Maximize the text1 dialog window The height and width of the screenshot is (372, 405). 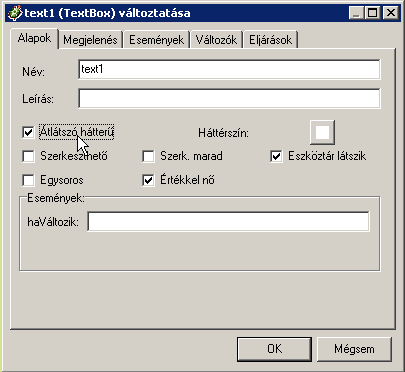[x=372, y=13]
